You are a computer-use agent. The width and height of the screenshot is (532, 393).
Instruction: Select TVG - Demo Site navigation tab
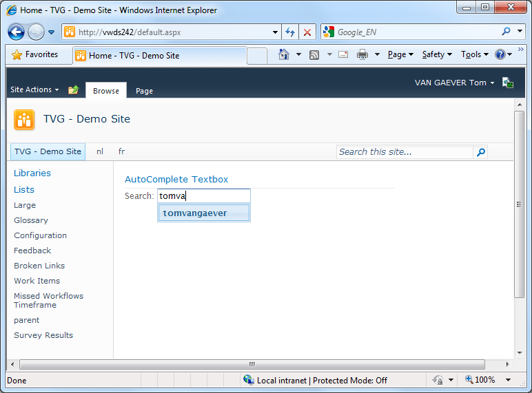pos(48,151)
